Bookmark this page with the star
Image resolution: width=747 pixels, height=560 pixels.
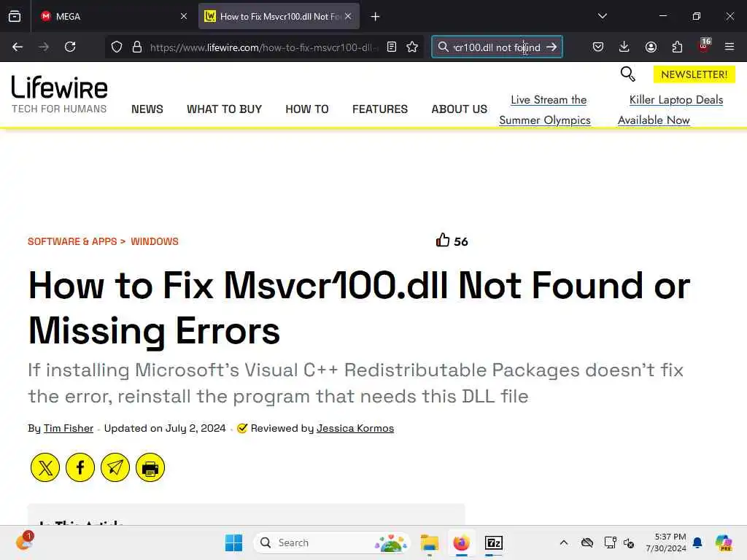[412, 47]
